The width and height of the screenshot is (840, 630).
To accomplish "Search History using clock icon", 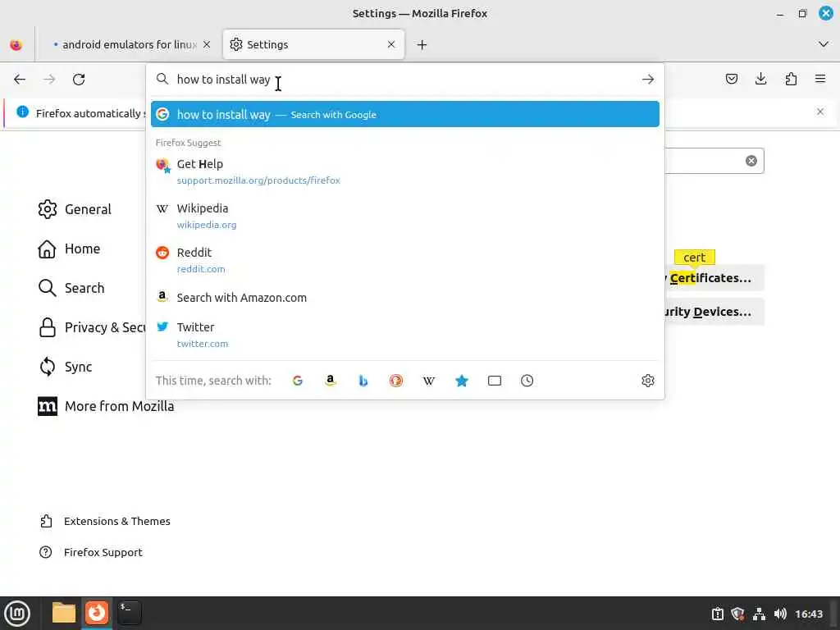I will click(527, 381).
